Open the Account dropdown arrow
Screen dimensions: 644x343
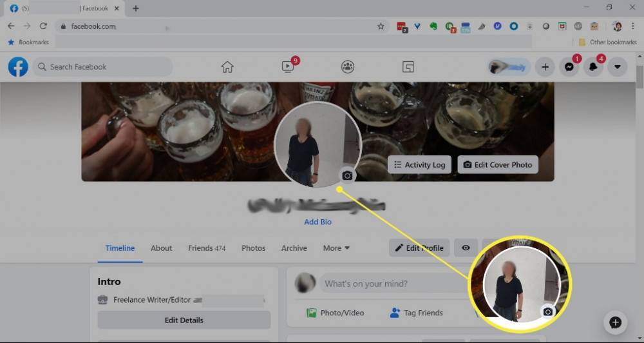[x=618, y=67]
